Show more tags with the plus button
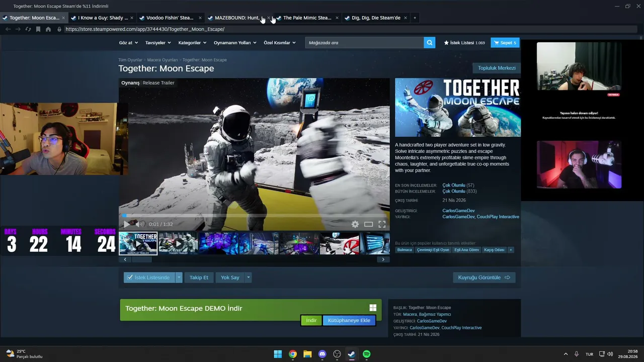 pyautogui.click(x=511, y=250)
